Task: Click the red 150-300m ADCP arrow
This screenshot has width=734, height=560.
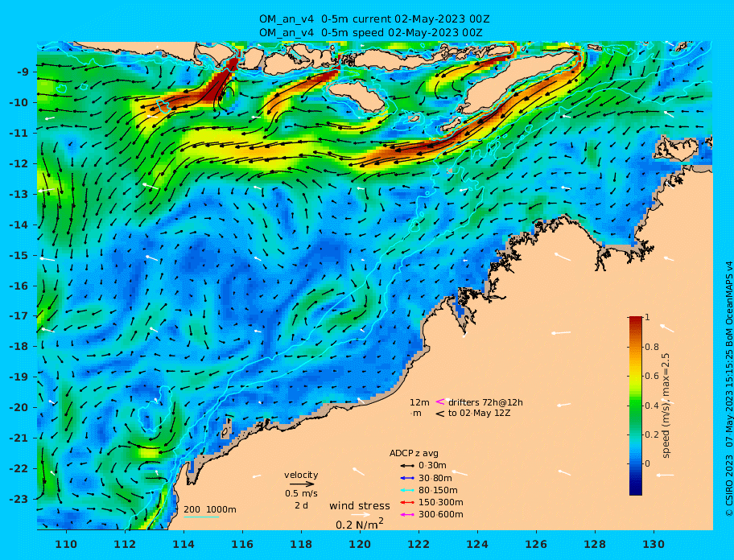Action: pos(407,502)
